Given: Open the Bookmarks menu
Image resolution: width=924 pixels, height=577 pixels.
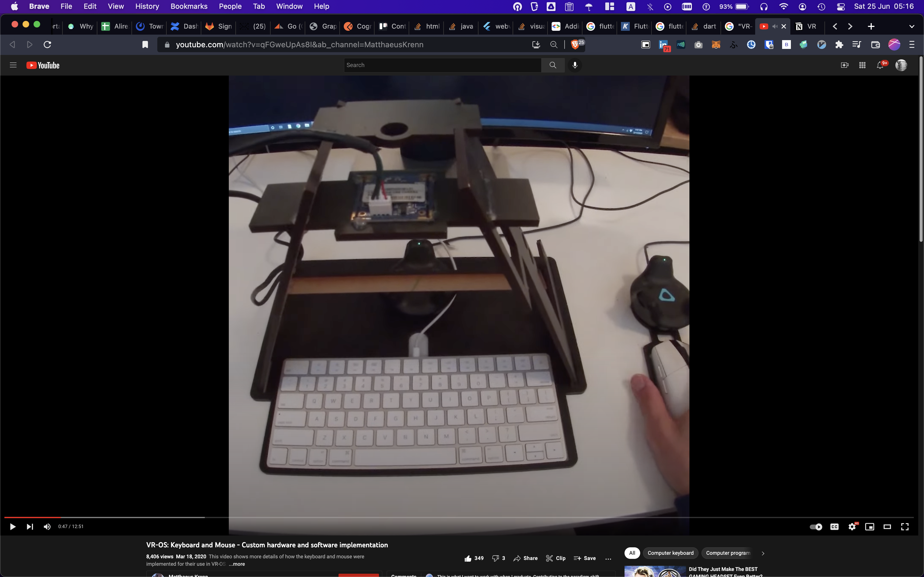Looking at the screenshot, I should (189, 6).
